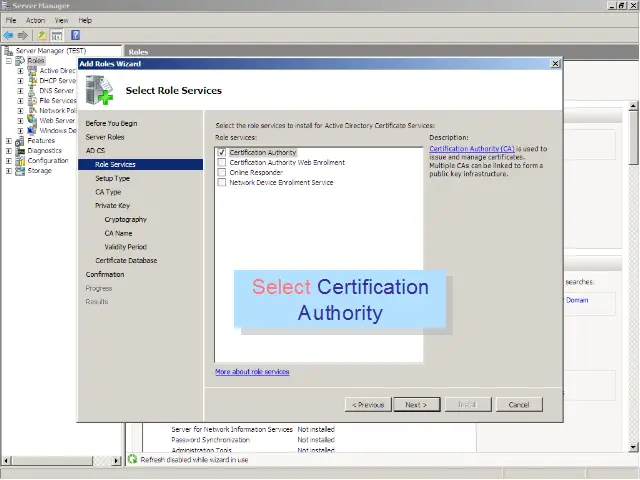Click the vertical scrollbar down arrow

click(633, 447)
